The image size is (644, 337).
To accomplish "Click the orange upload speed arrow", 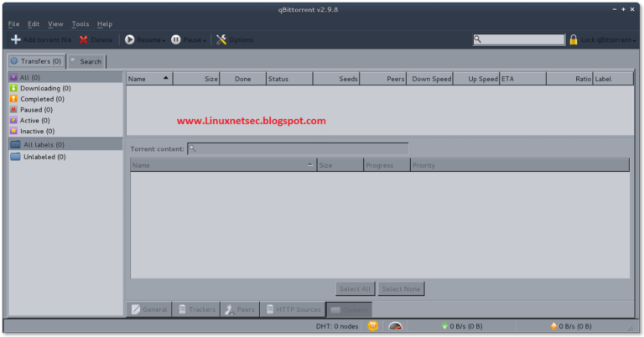I will coord(553,326).
